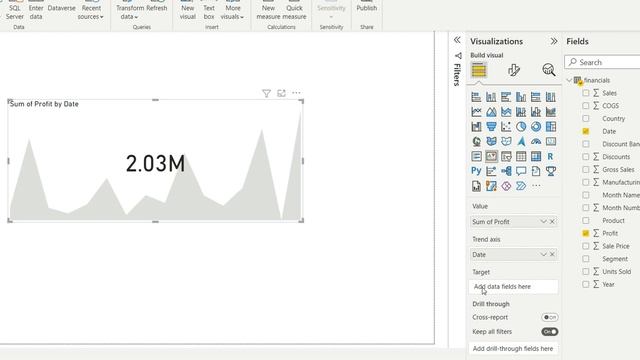Click the New measure button
The width and height of the screenshot is (640, 360).
point(268,12)
